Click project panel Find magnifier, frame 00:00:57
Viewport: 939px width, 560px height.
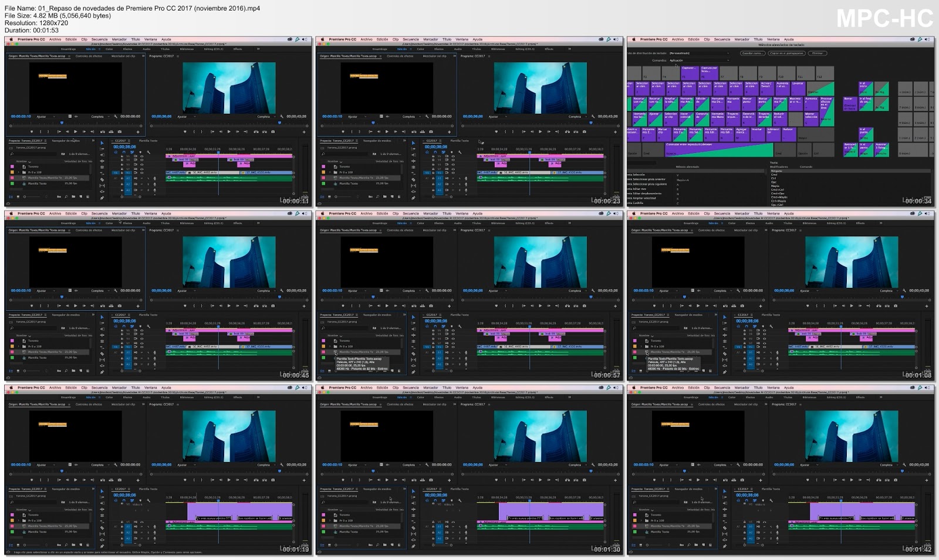[x=377, y=371]
